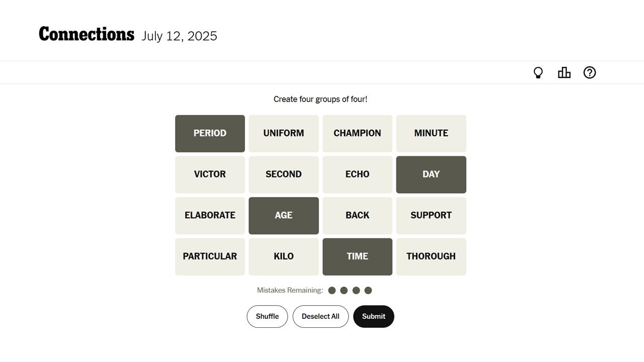Select the SECOND tile

click(x=284, y=174)
